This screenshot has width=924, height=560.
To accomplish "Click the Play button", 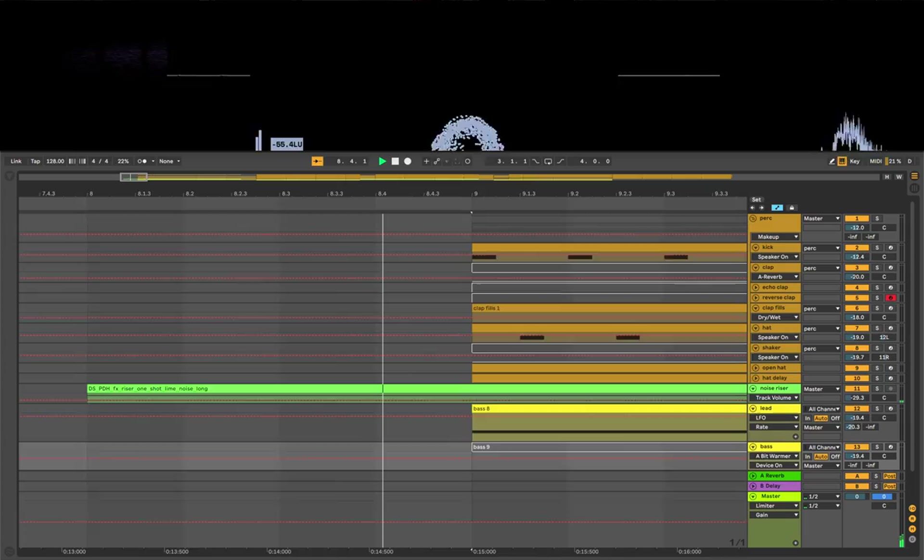I will tap(382, 161).
